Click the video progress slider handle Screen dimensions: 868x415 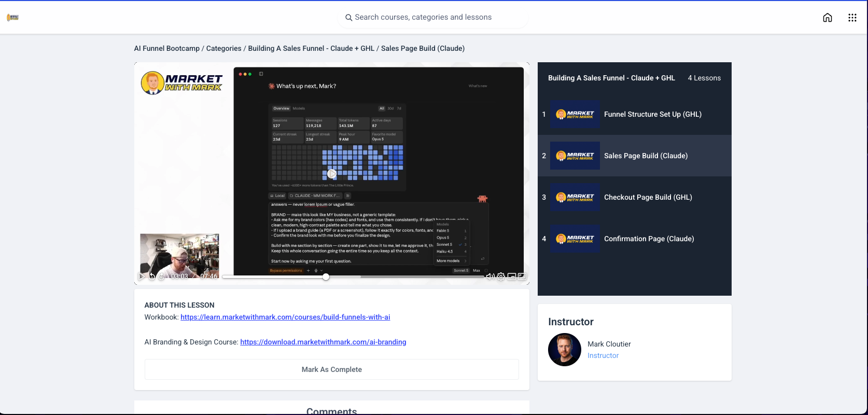click(x=326, y=277)
